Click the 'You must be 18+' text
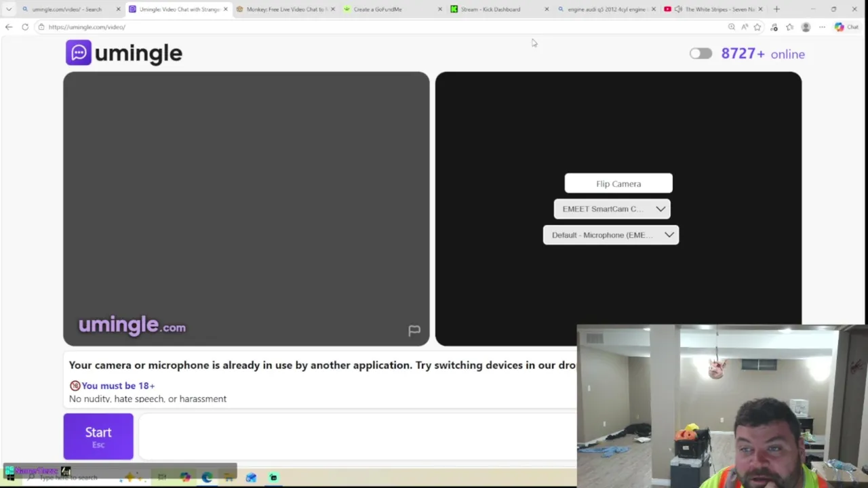The width and height of the screenshot is (868, 488). (118, 386)
